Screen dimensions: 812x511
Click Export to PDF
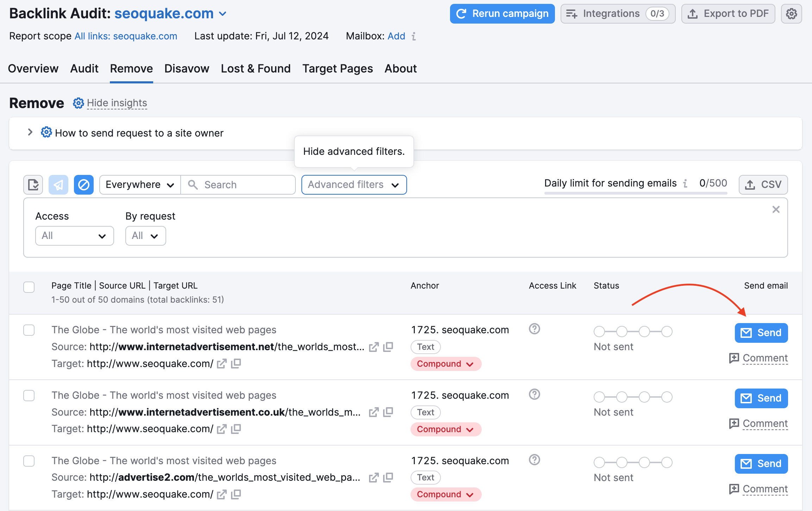pos(728,14)
